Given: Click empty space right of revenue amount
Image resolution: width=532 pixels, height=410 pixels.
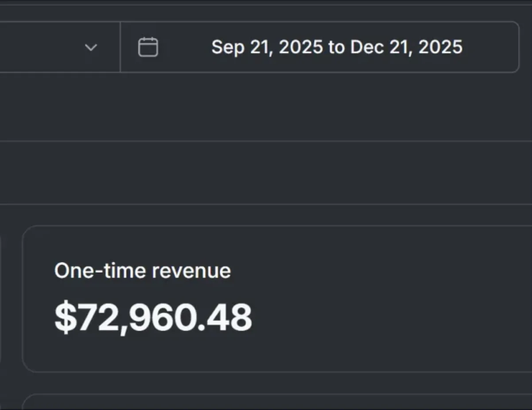Looking at the screenshot, I should [x=390, y=317].
